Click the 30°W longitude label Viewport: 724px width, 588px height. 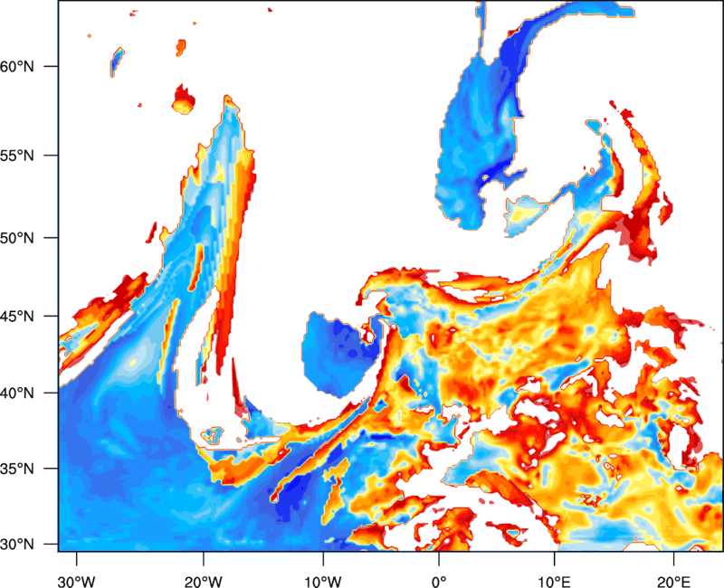(77, 579)
